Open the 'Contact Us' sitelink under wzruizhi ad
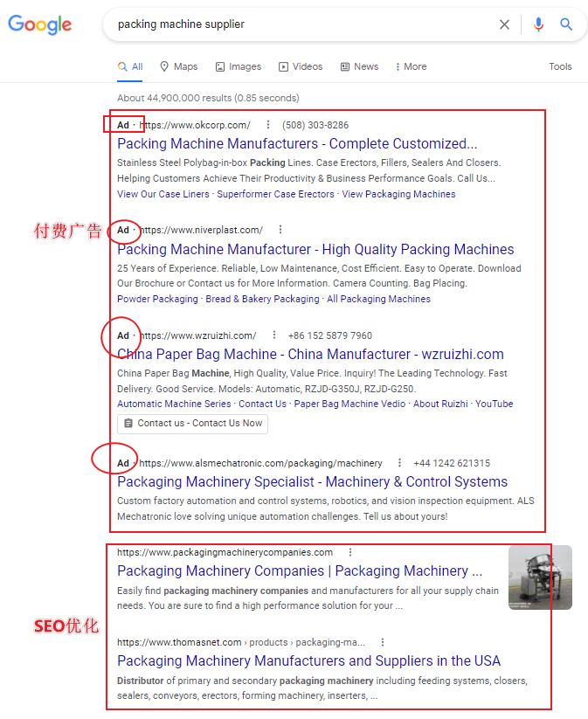588x719 pixels. pos(262,404)
